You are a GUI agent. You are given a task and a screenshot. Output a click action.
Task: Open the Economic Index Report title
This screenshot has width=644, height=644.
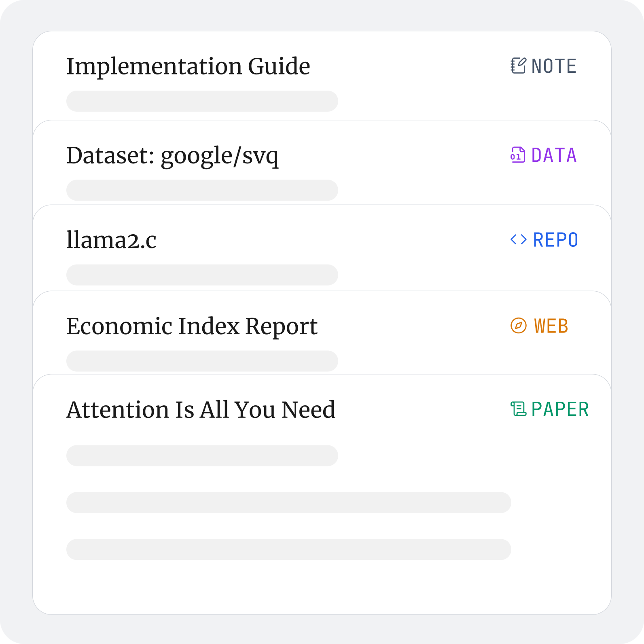pyautogui.click(x=192, y=326)
